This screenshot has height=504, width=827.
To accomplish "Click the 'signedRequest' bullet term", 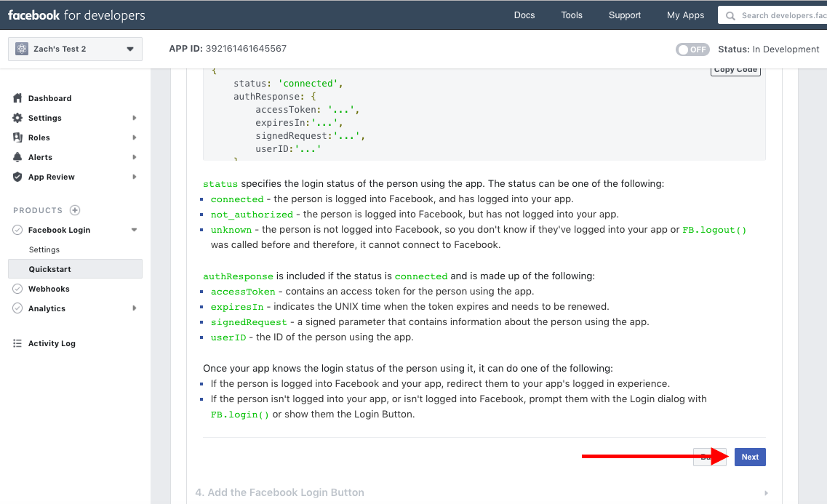I will click(x=249, y=322).
